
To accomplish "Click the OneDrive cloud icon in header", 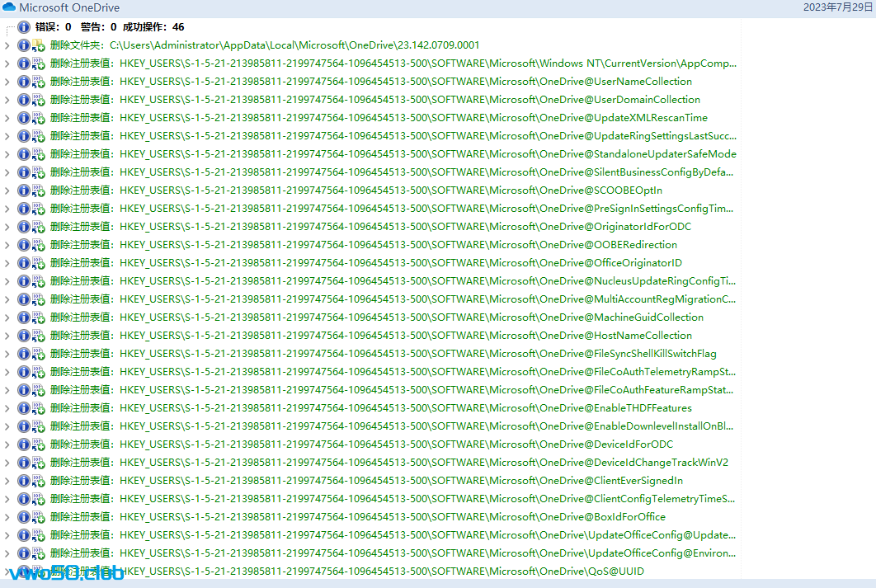I will click(9, 7).
